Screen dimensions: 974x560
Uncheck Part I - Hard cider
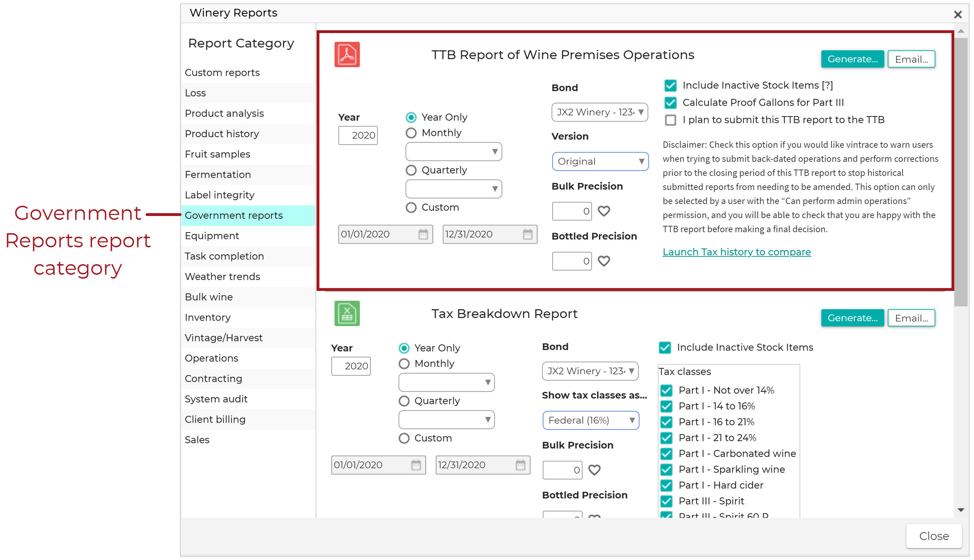666,485
